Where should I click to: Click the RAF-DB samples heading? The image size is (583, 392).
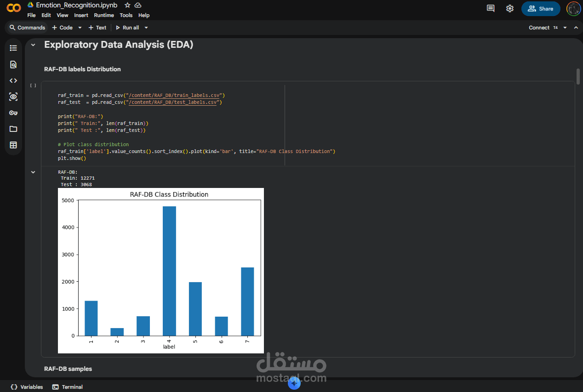pyautogui.click(x=68, y=369)
